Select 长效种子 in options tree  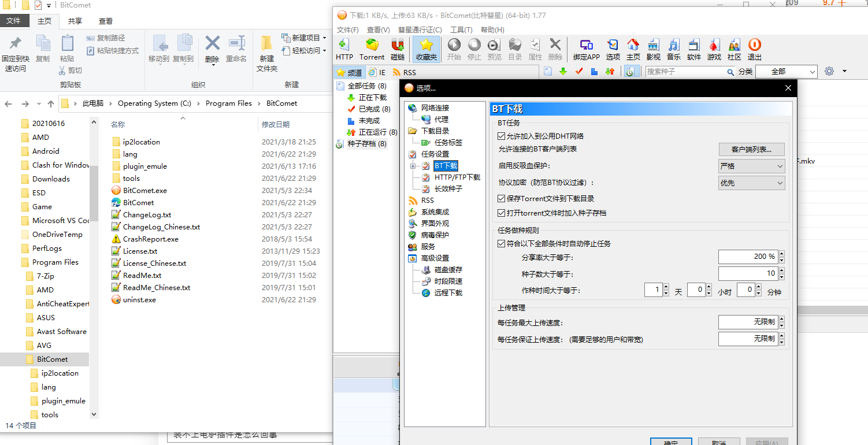click(448, 189)
